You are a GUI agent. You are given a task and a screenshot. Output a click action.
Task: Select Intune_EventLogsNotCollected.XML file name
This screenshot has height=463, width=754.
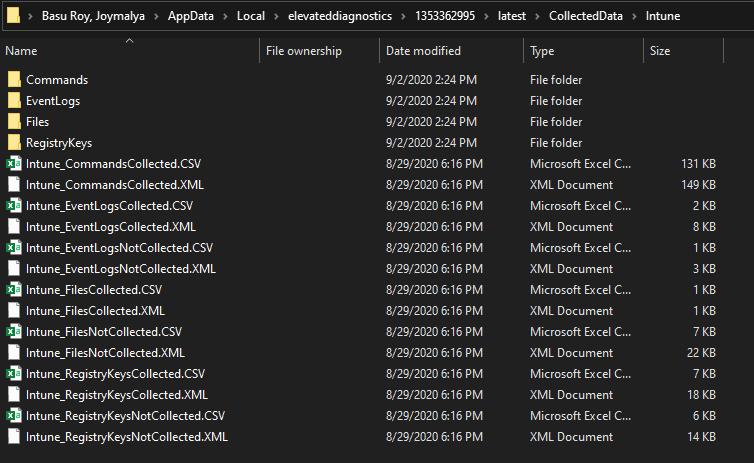coord(121,269)
